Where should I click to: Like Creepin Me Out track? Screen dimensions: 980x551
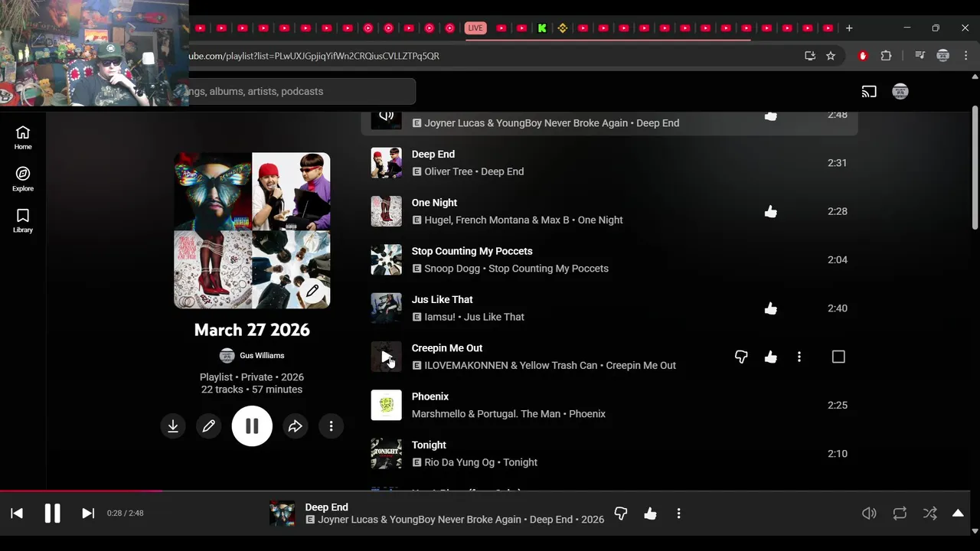(x=770, y=357)
